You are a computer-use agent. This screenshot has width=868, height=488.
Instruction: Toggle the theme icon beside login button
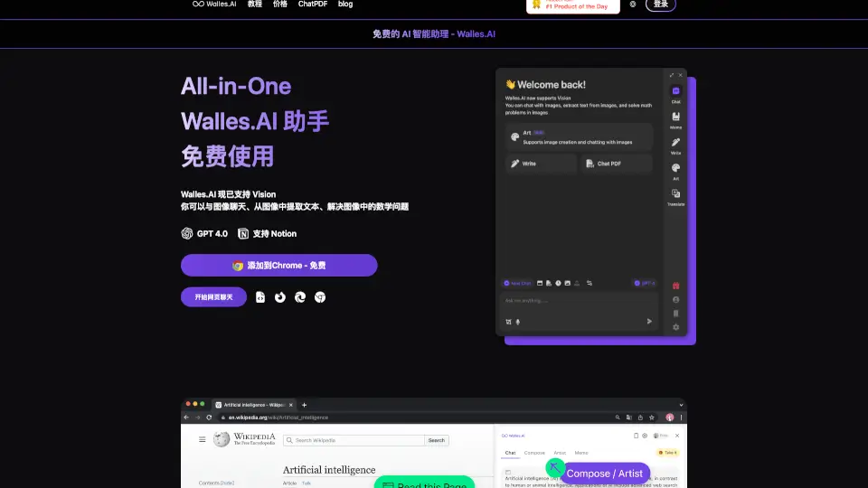point(632,5)
